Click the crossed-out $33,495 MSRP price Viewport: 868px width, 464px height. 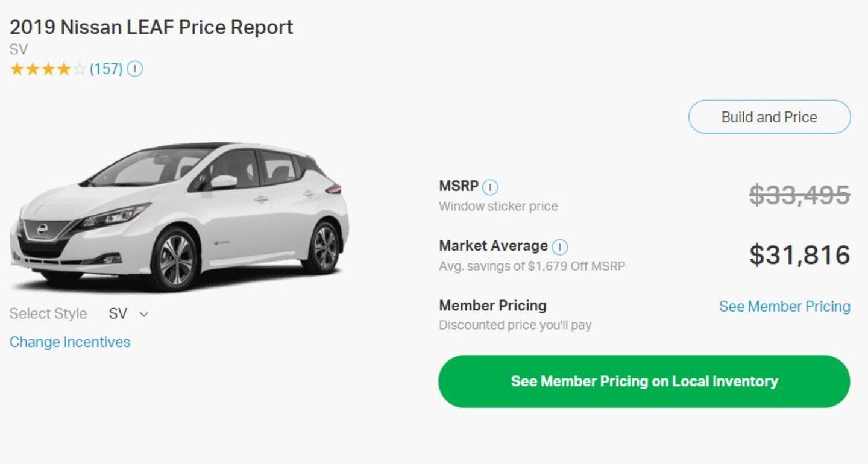pos(799,195)
